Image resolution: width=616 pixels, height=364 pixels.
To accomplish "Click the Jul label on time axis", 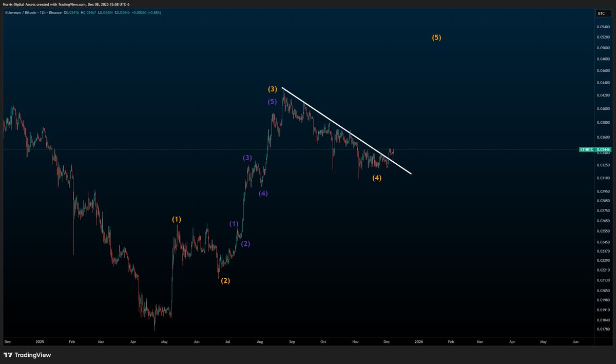I will point(228,341).
